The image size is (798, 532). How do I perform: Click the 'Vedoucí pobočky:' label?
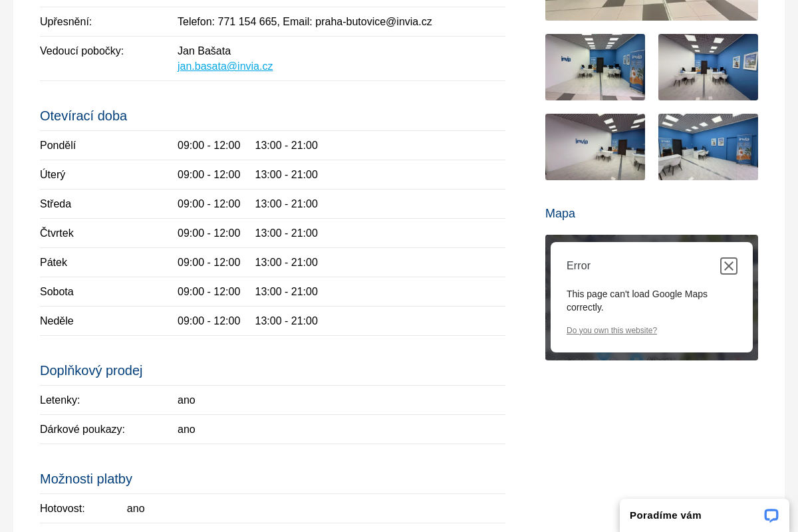pyautogui.click(x=82, y=51)
